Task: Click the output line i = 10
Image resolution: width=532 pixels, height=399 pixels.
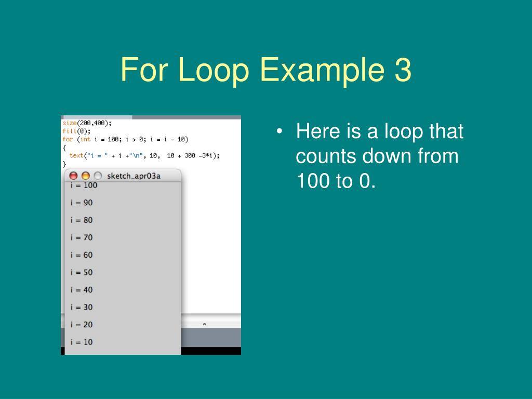Action: coord(82,342)
